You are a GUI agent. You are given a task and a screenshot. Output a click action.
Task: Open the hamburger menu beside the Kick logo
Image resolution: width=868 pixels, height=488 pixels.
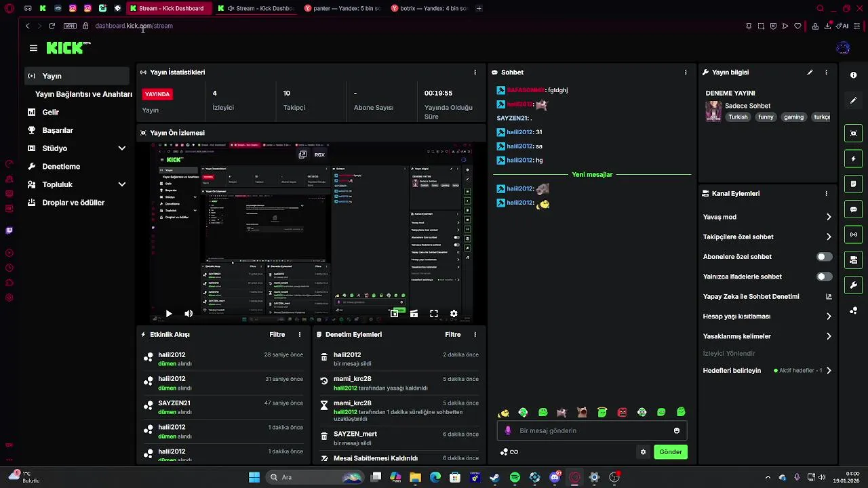tap(33, 48)
